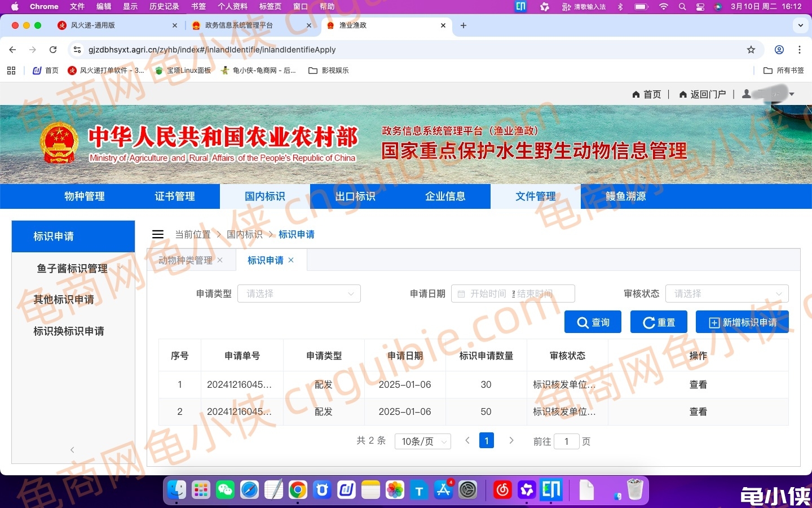Open the calendar icon in 申请日期 field
The image size is (812, 508).
(x=461, y=294)
